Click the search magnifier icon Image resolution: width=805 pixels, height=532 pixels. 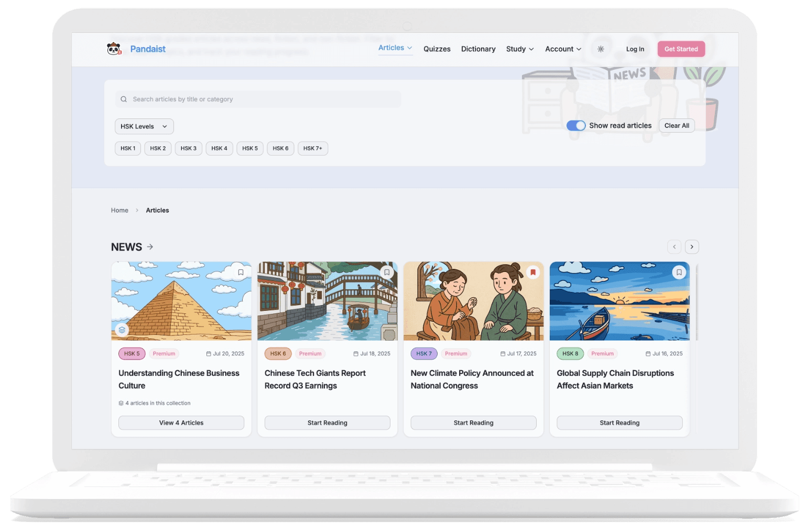[x=124, y=99]
